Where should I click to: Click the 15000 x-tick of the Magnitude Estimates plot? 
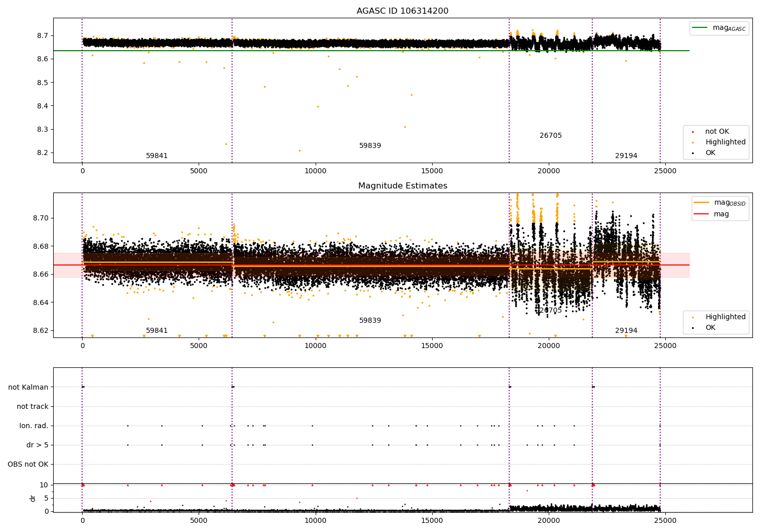[x=432, y=346]
